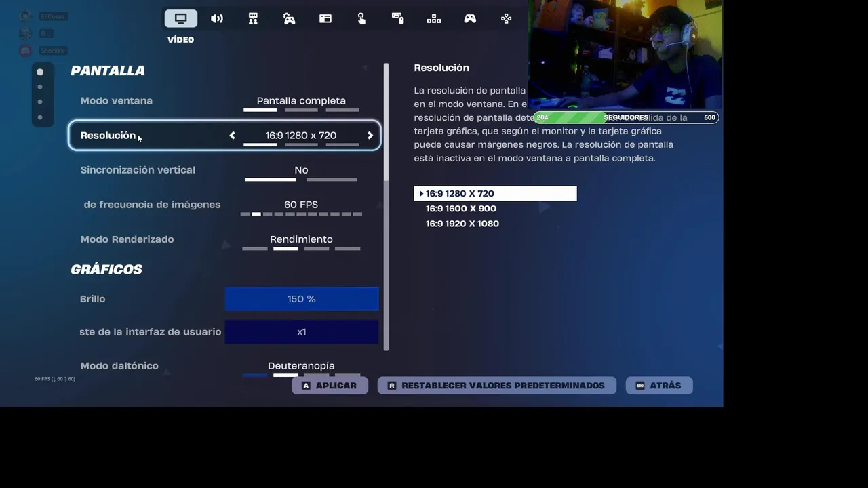Select the Resolución setting row label
Image resolution: width=868 pixels, height=488 pixels.
(108, 136)
